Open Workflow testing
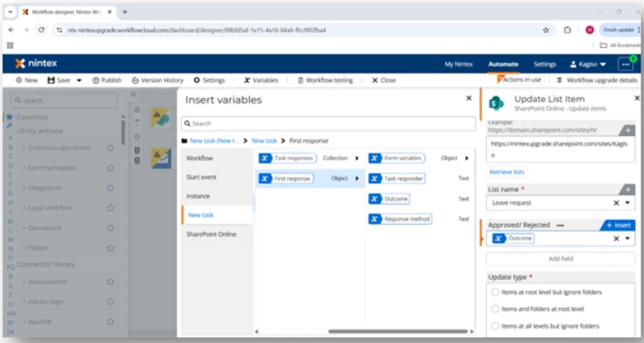Screen dimensions: 644x343 (325, 80)
